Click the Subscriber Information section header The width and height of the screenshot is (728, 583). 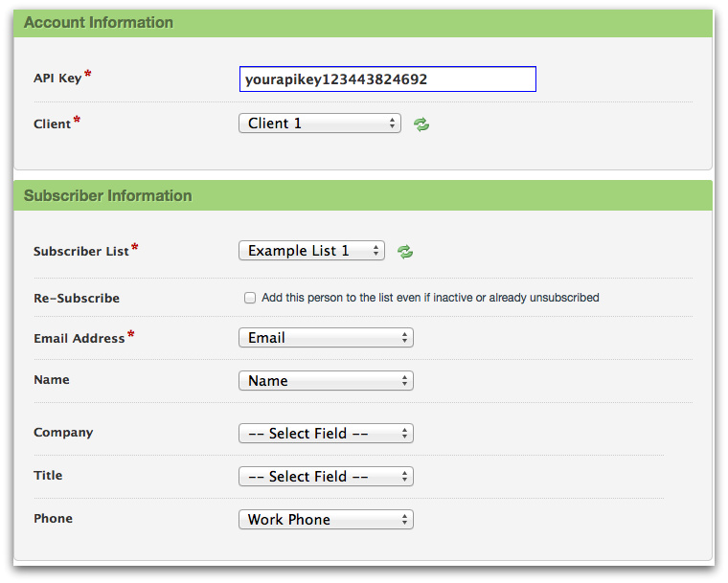point(108,196)
